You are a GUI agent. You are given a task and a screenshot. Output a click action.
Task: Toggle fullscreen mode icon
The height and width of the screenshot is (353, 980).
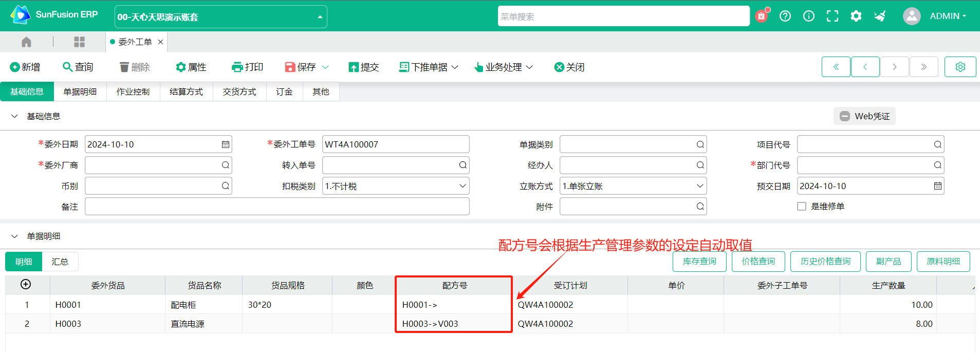coord(832,16)
